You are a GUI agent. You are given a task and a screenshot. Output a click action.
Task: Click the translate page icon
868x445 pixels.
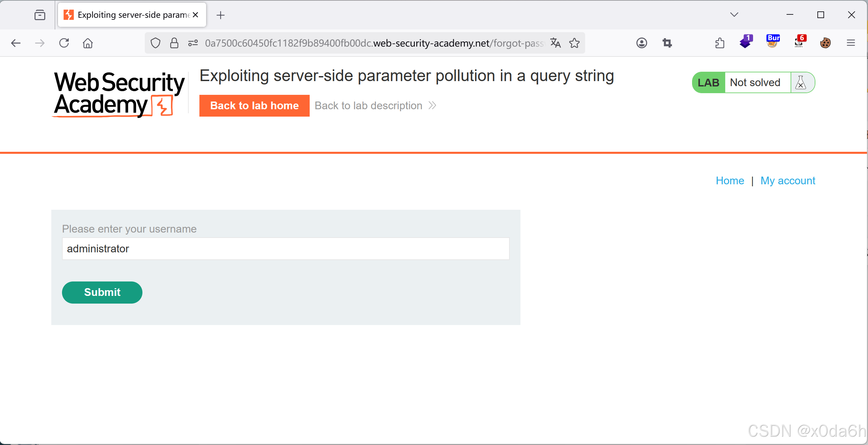pos(555,43)
